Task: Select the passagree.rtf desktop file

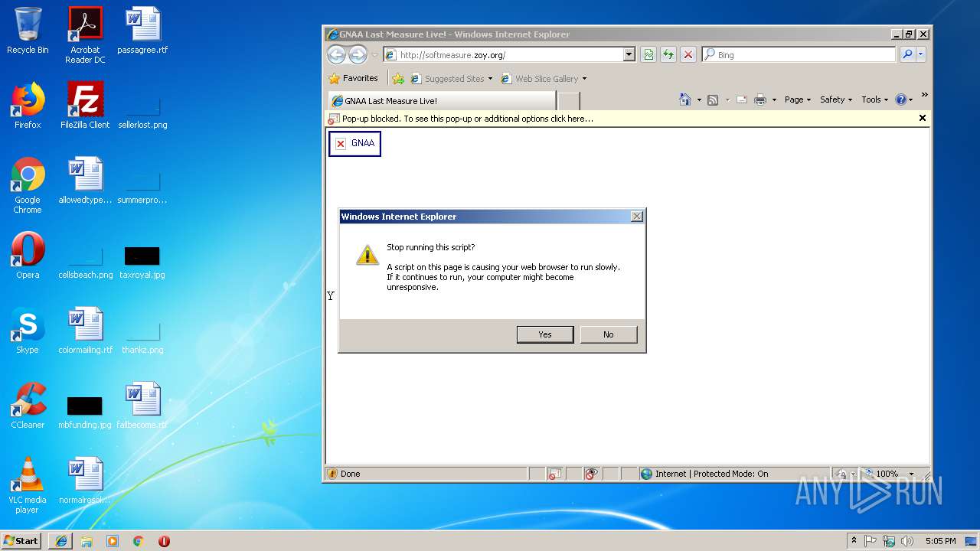Action: [142, 31]
